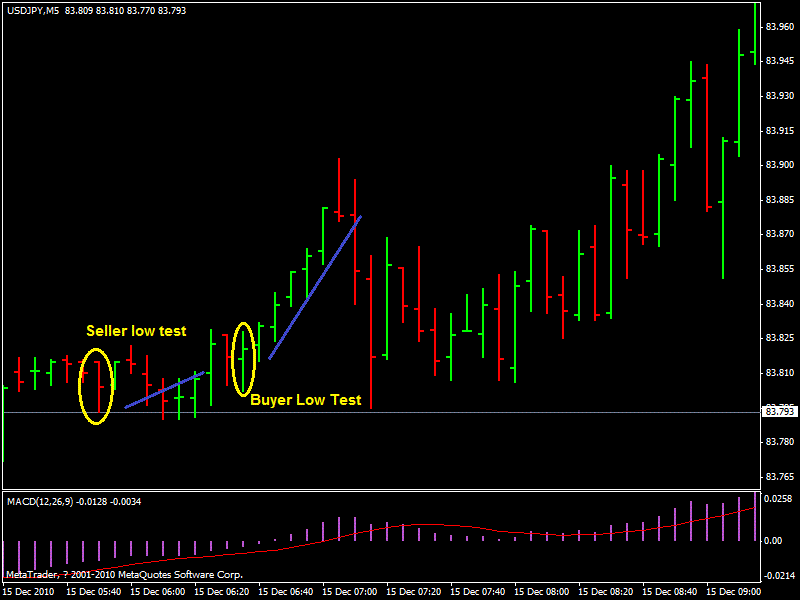800x600 pixels.
Task: Click the '15 Dec 07:40' time axis label
Action: click(x=478, y=592)
